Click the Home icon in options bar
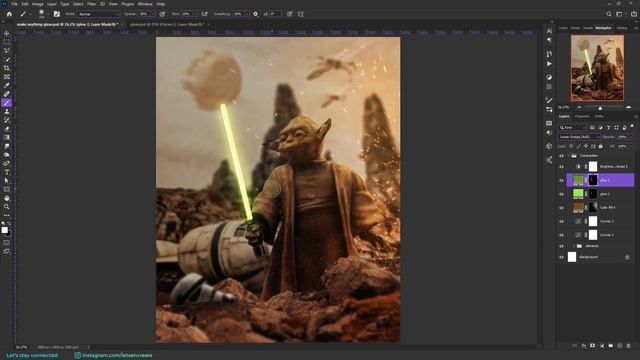The height and width of the screenshot is (360, 640). (x=9, y=14)
